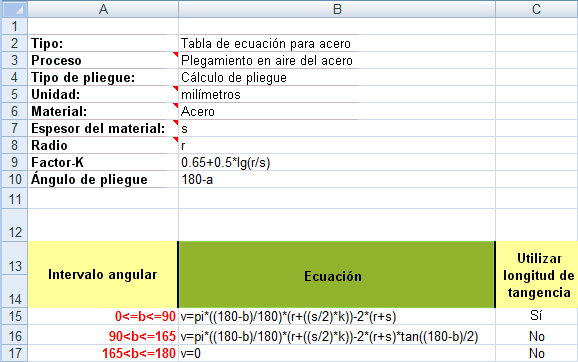Select the cell with 180-a

[x=337, y=179]
